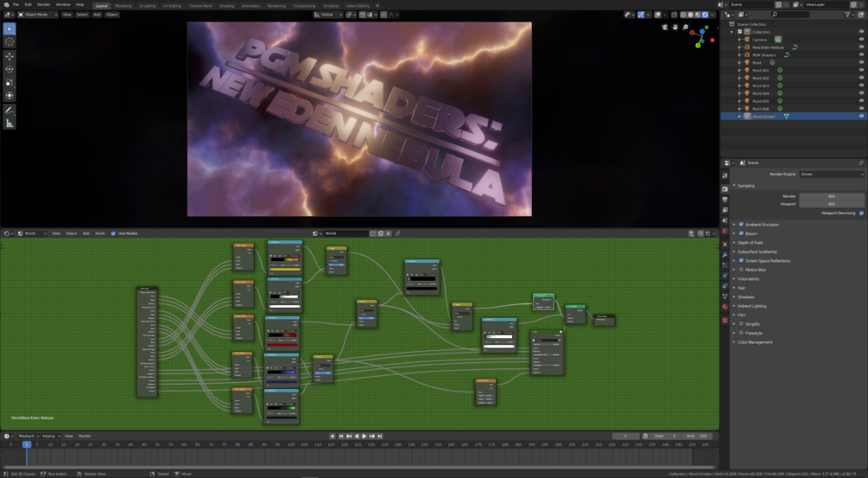The width and height of the screenshot is (868, 478).
Task: Collapse the Collection tree in outliner
Action: pos(732,32)
